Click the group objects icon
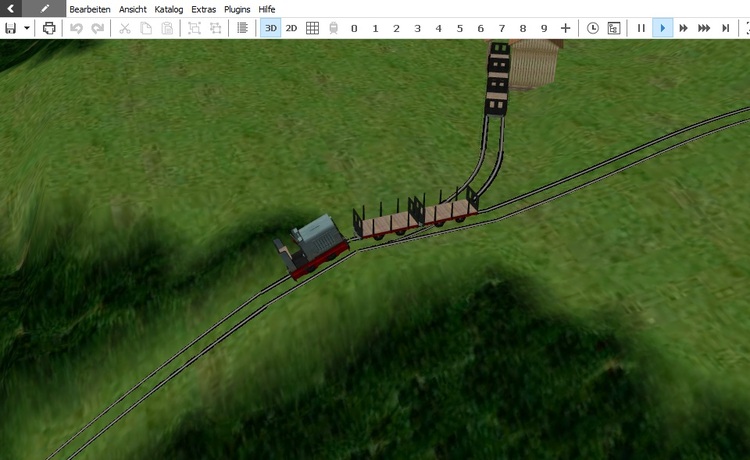The width and height of the screenshot is (750, 460). tap(194, 28)
